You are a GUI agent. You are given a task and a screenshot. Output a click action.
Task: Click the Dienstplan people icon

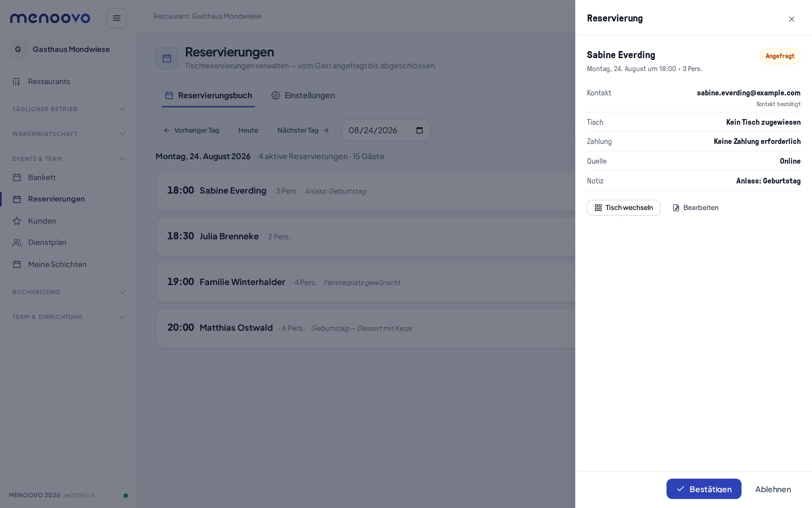(x=17, y=243)
